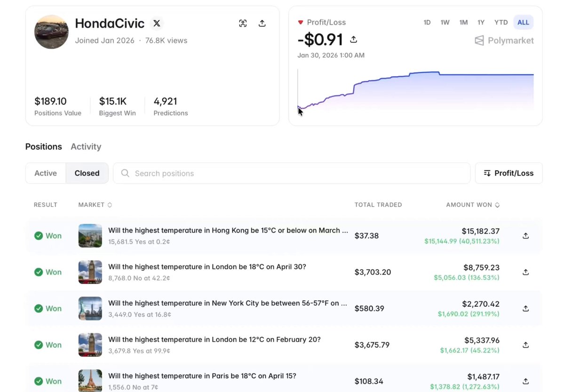Click the HondaCivic profile avatar
This screenshot has width=564, height=392.
coord(51,32)
